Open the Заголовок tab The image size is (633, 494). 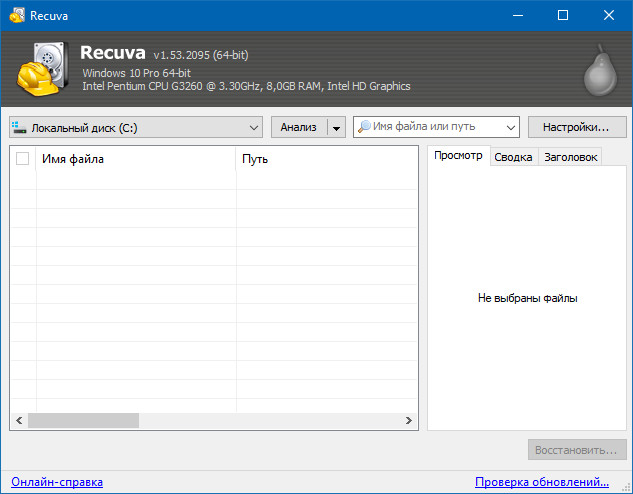click(x=570, y=157)
